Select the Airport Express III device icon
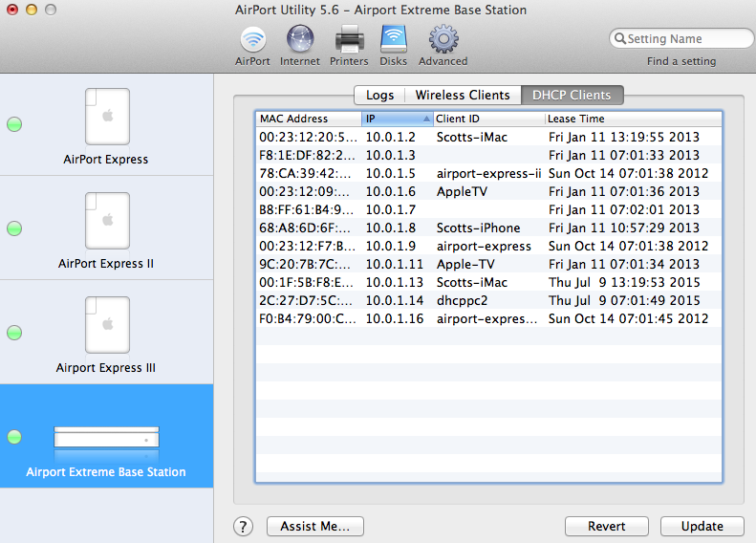This screenshot has width=756, height=543. (107, 324)
